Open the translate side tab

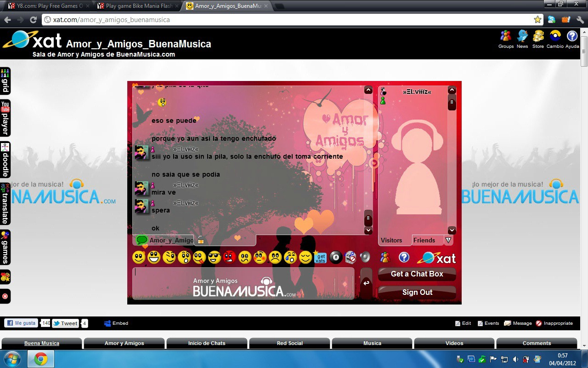[x=5, y=204]
